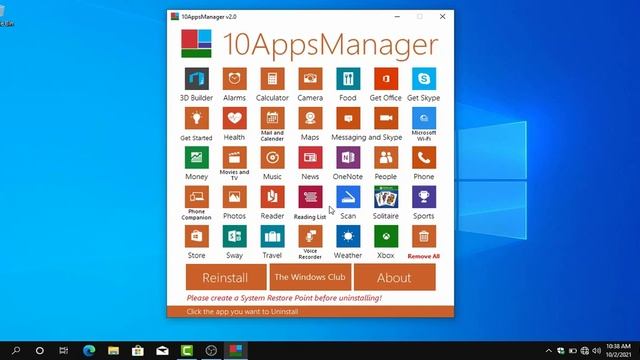Uninstall the Travel app
The image size is (640, 360).
pyautogui.click(x=272, y=236)
